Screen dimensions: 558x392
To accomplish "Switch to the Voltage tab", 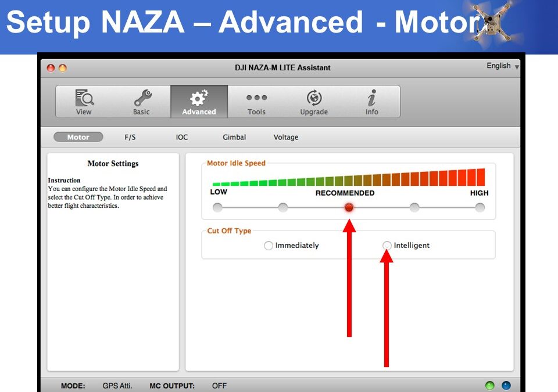I will (286, 137).
